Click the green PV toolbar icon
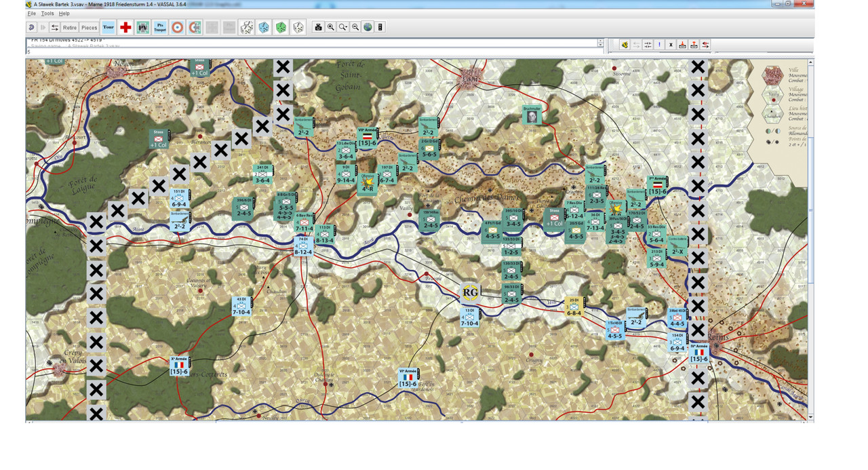 pyautogui.click(x=143, y=27)
